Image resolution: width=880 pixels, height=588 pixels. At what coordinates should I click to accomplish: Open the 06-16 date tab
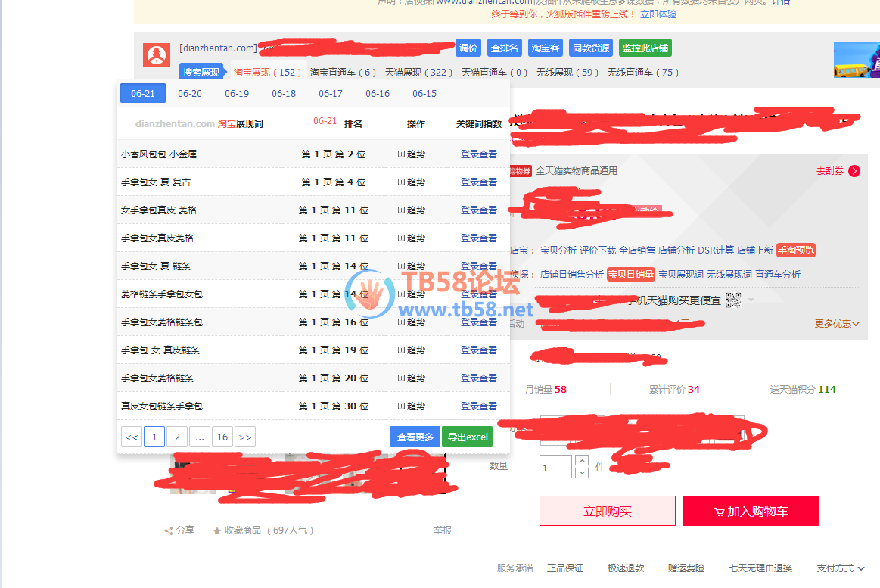[377, 94]
